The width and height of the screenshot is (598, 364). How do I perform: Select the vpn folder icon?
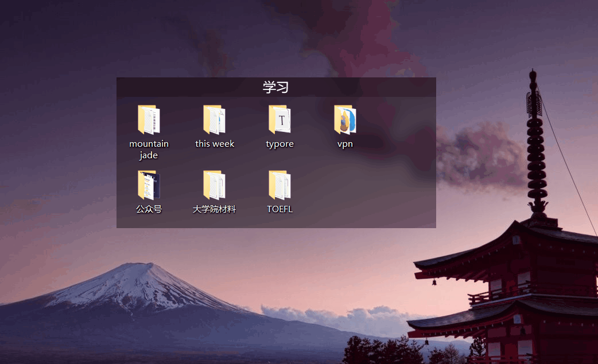pyautogui.click(x=345, y=120)
